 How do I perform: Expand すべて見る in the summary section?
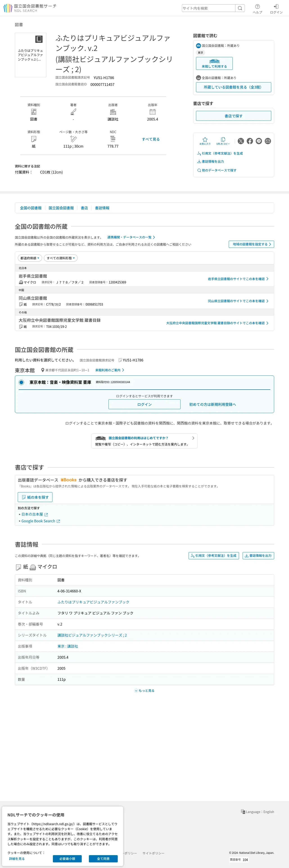(151, 139)
